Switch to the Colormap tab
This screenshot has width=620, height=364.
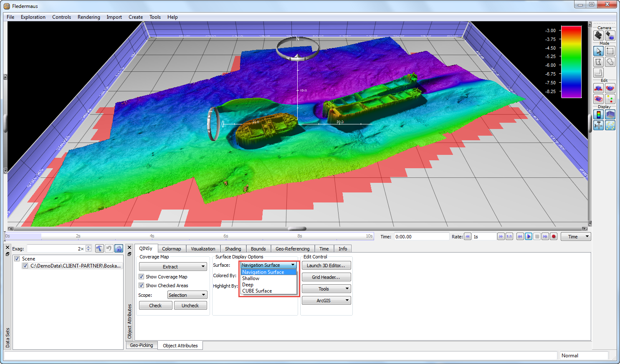(171, 249)
